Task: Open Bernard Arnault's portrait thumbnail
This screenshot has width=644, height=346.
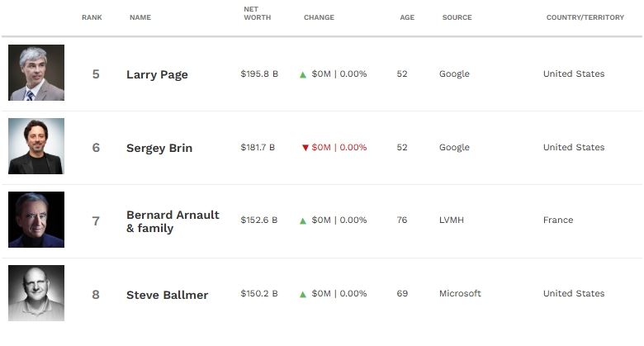Action: [36, 220]
